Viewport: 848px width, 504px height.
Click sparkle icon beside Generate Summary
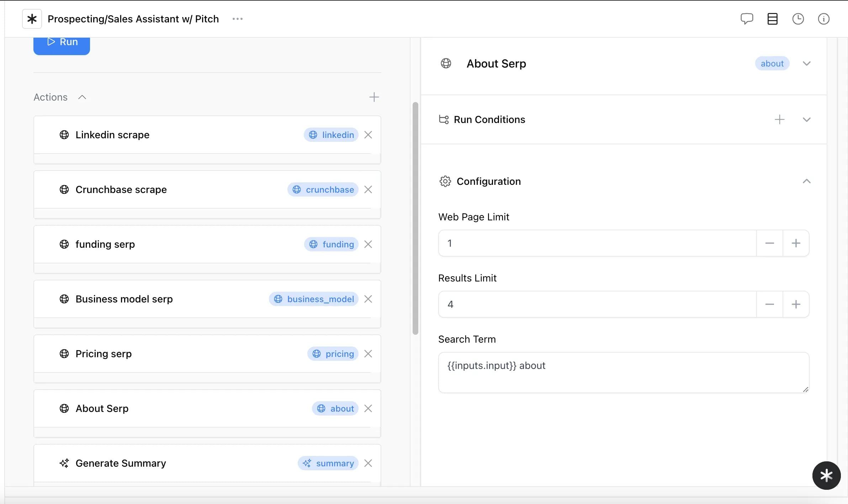(64, 463)
